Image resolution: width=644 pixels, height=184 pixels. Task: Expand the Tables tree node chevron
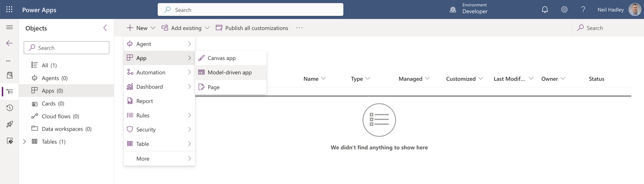pyautogui.click(x=24, y=141)
